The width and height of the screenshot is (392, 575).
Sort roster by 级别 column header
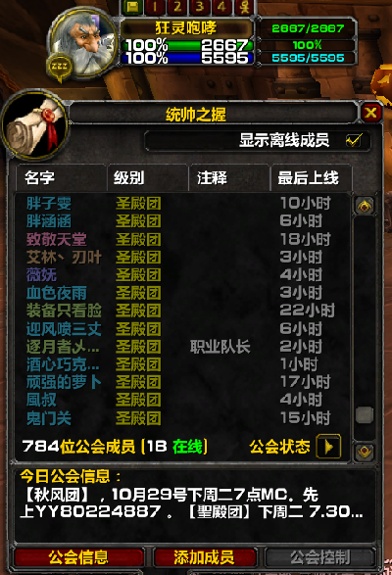[x=148, y=178]
